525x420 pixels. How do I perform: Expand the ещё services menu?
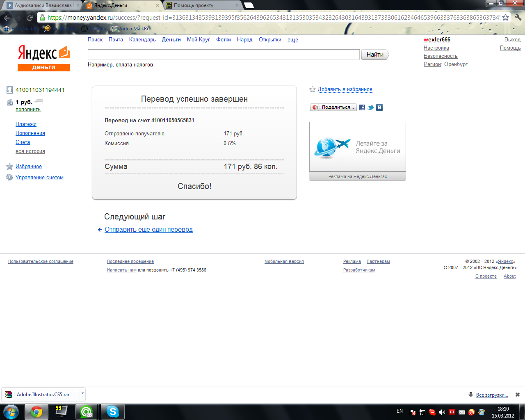tap(293, 40)
